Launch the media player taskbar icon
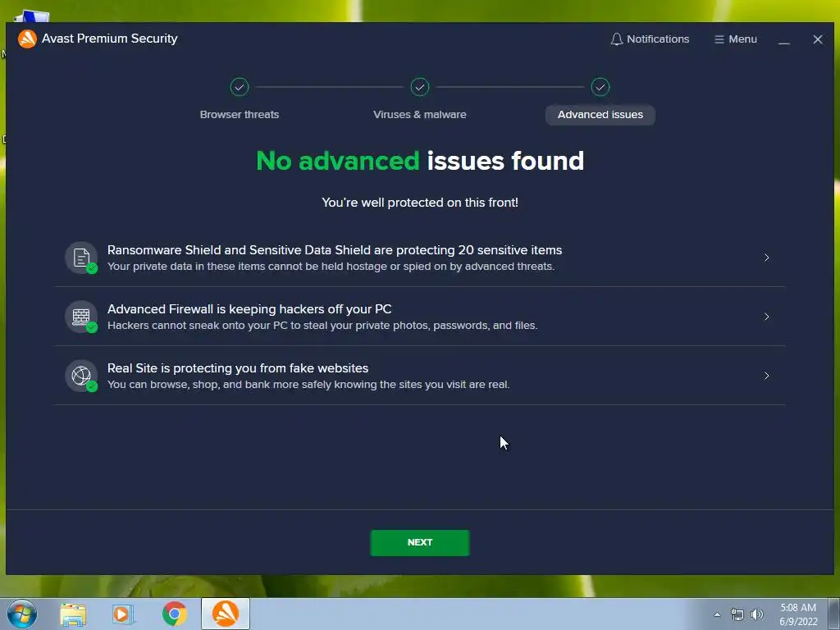The width and height of the screenshot is (840, 630). click(123, 614)
